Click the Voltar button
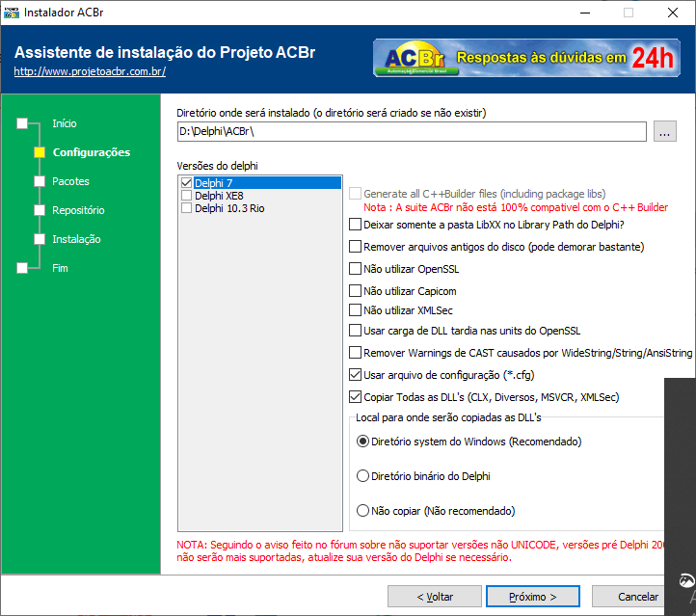This screenshot has width=696, height=616. [435, 597]
